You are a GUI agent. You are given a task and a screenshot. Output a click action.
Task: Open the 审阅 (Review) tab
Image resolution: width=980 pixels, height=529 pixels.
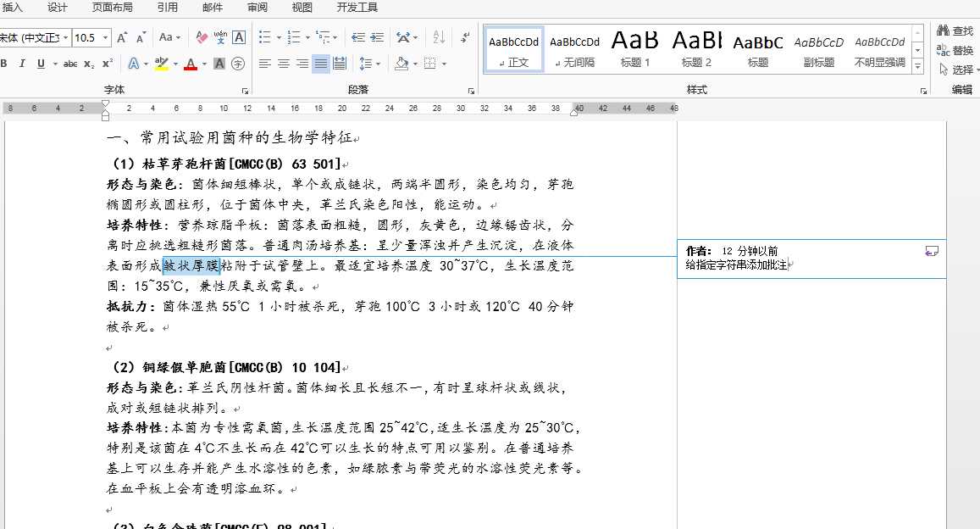tap(257, 8)
